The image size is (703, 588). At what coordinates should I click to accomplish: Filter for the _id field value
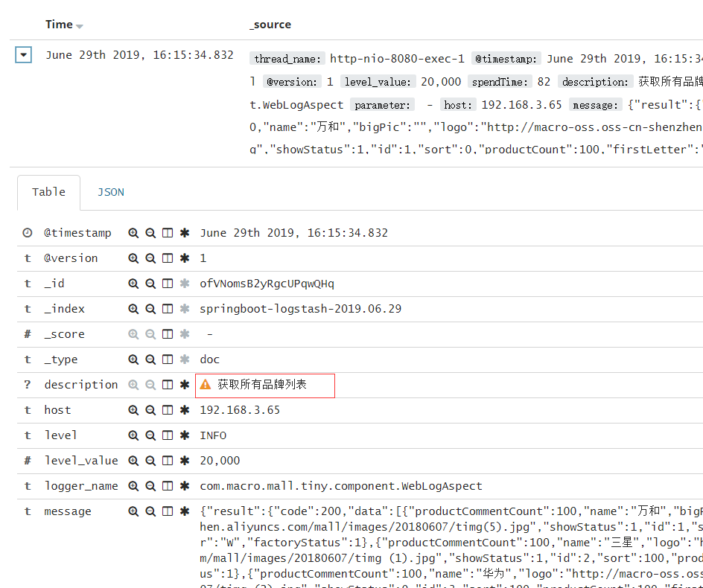(133, 283)
